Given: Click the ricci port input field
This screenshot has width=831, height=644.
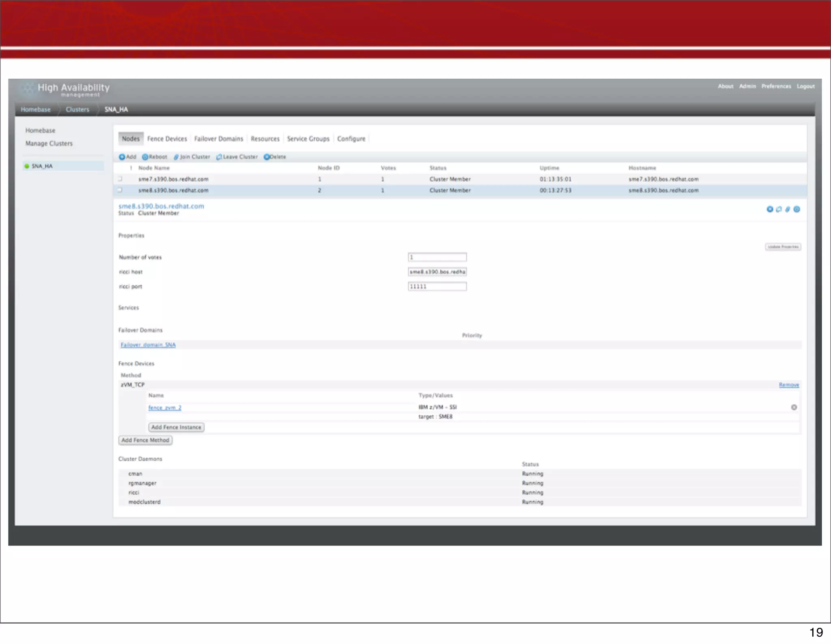Looking at the screenshot, I should (437, 286).
